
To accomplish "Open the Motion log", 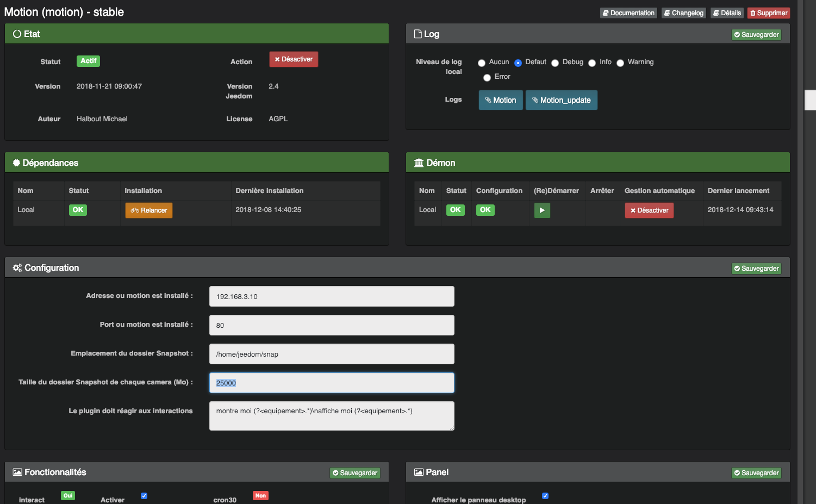I will coord(501,100).
